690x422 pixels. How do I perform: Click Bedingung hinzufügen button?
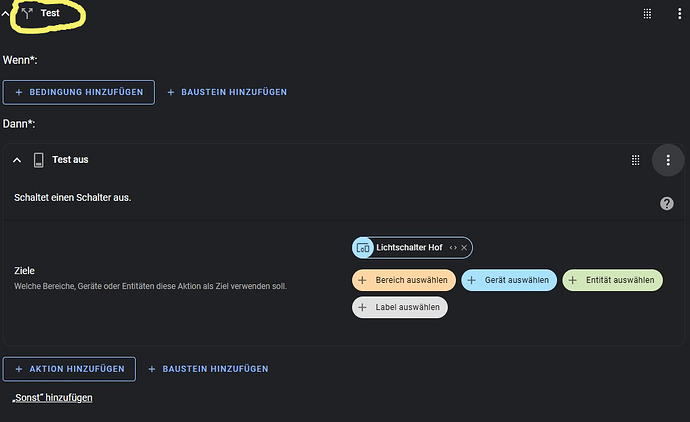click(79, 92)
